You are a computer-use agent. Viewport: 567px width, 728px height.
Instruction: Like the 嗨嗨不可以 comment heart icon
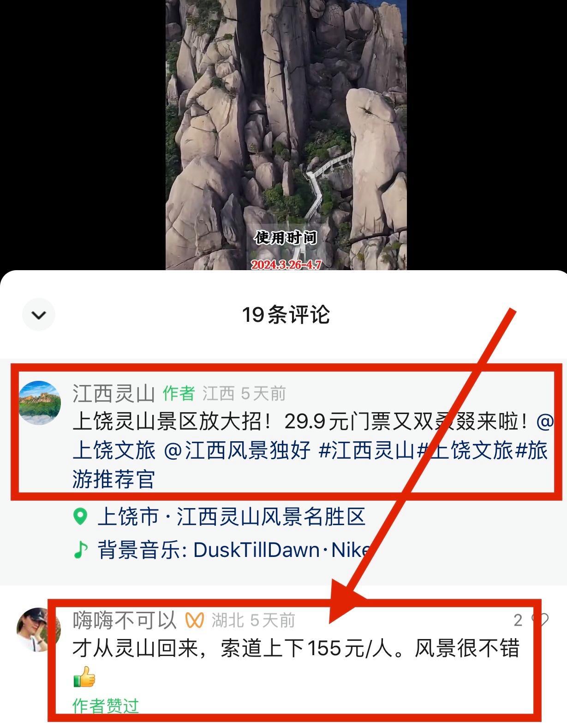tap(540, 620)
